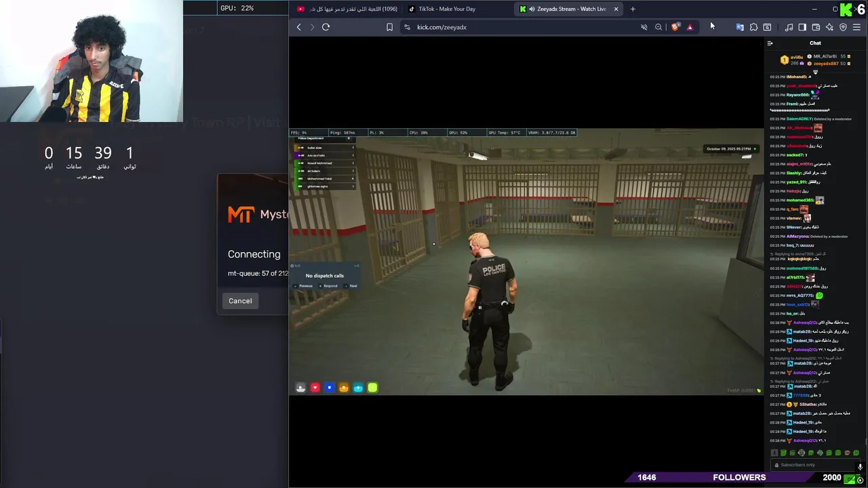Screen dimensions: 868x488
Task: Open a new browser tab
Action: click(x=633, y=9)
